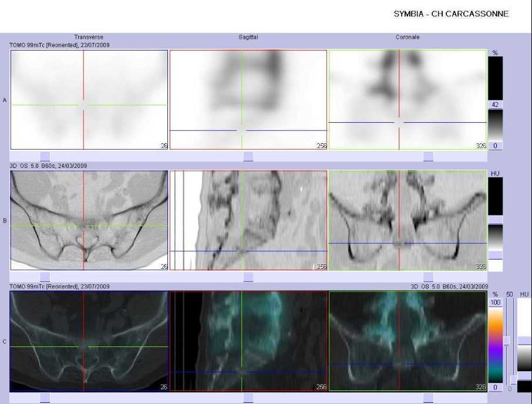Click slice slider thumb under fused transverse view
Screen dimensions: 532x404
click(45, 398)
